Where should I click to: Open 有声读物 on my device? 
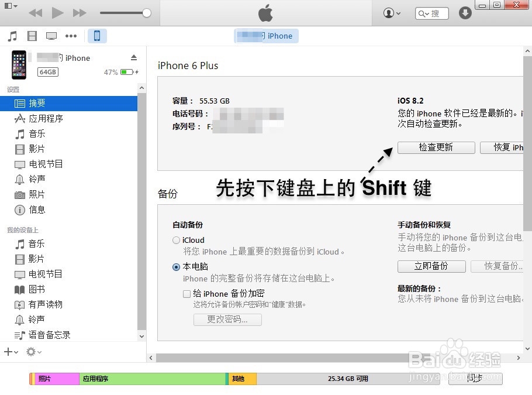point(69,304)
